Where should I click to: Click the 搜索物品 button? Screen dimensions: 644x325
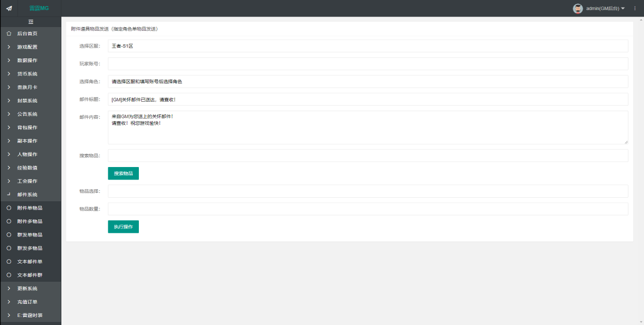(x=123, y=174)
